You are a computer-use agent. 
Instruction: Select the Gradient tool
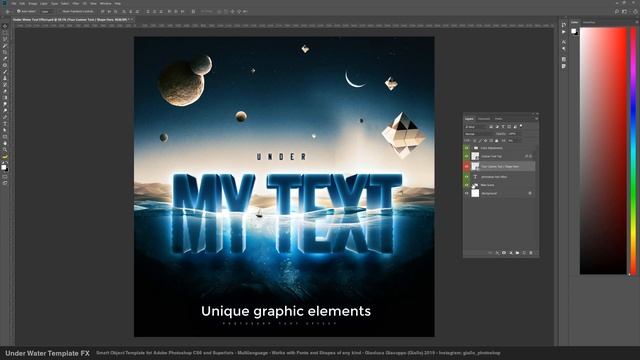point(5,98)
